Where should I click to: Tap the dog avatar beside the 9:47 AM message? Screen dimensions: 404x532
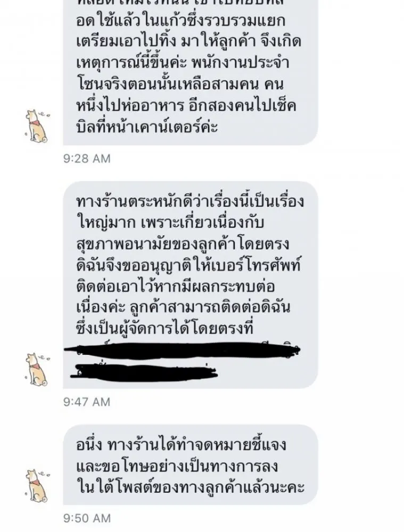coord(37,370)
